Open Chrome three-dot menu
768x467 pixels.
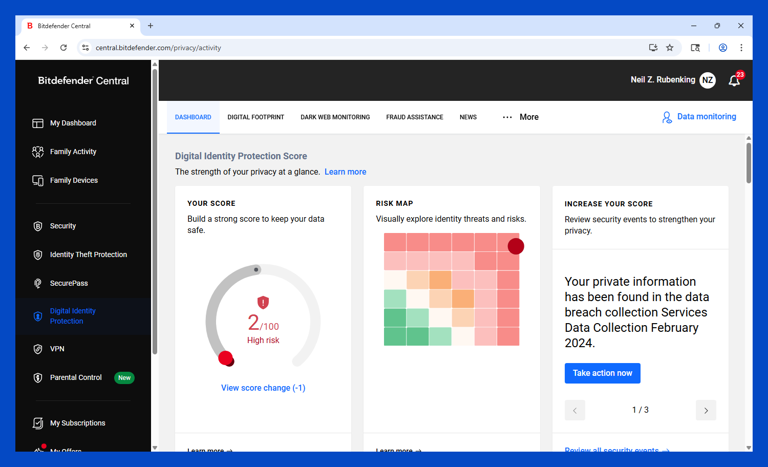[x=741, y=48]
